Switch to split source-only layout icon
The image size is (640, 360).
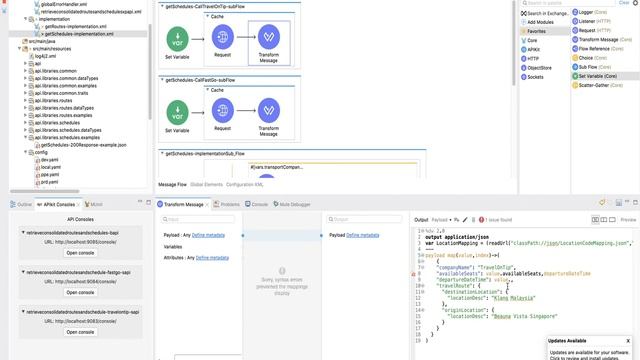pyautogui.click(x=612, y=220)
